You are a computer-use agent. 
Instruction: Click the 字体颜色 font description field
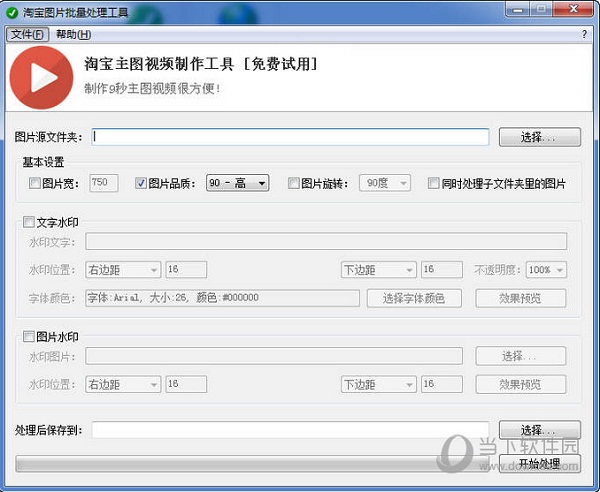click(x=222, y=298)
